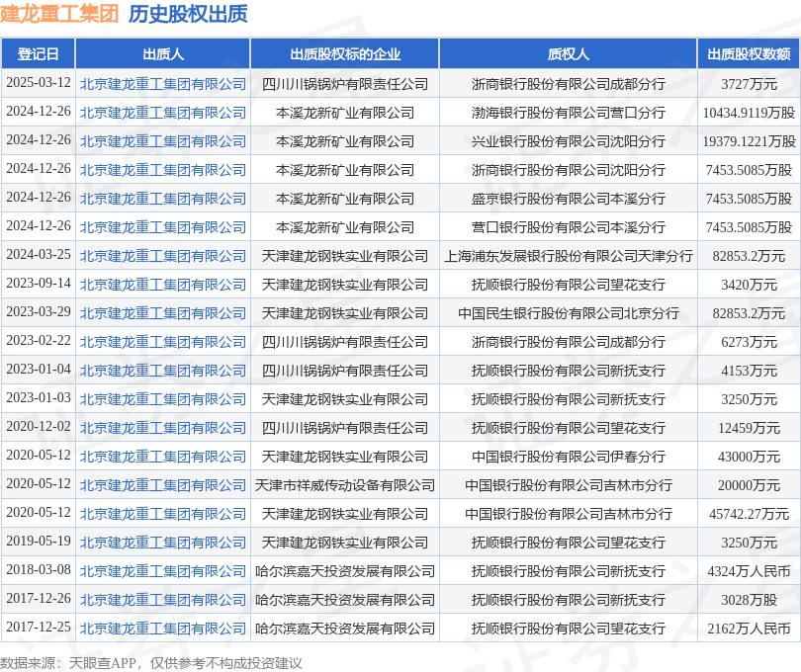
Task: Click the amount 4153万元
Action: [749, 371]
